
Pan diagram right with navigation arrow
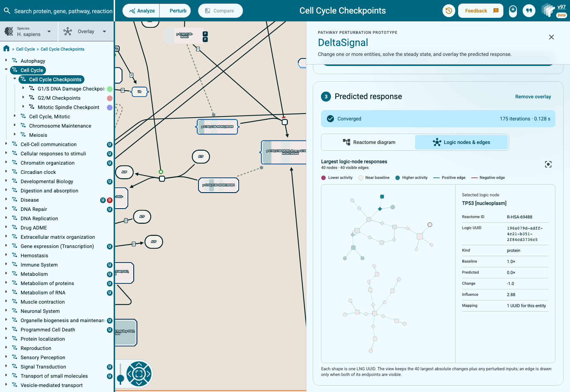click(148, 374)
